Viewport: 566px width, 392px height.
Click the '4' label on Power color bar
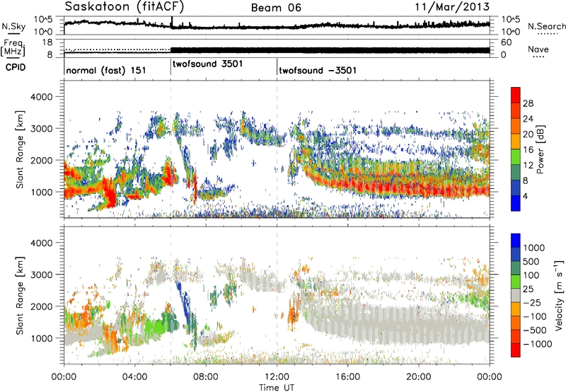tap(525, 196)
